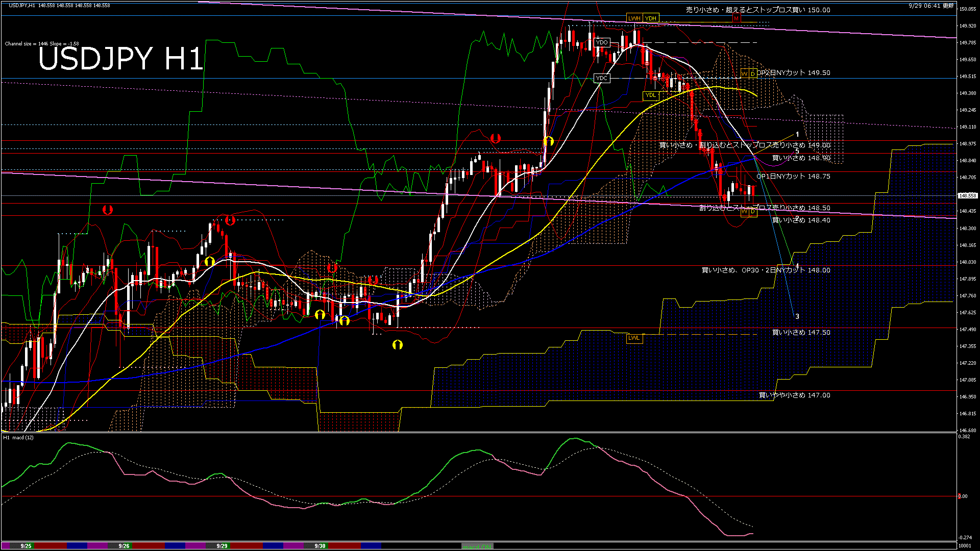The image size is (980, 551).
Task: Select the YDC yesterday-close marker
Action: point(602,78)
